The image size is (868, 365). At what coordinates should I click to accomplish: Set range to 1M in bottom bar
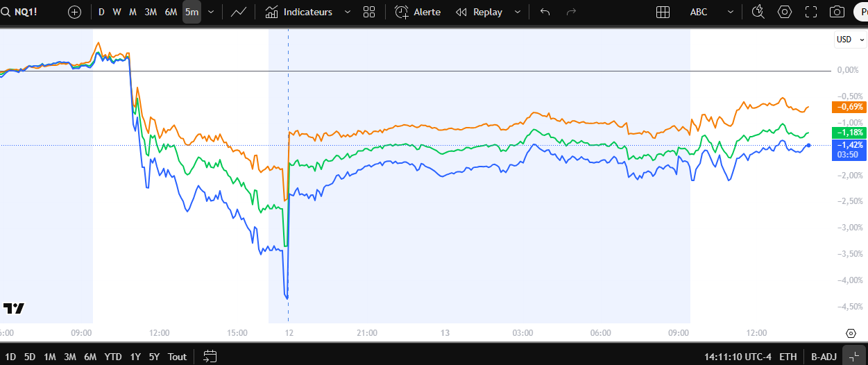coord(50,357)
